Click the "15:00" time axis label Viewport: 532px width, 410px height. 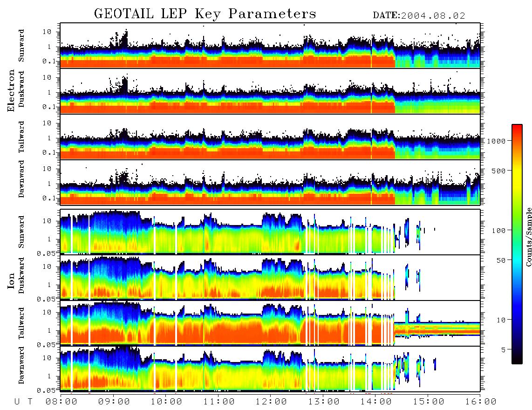[429, 402]
